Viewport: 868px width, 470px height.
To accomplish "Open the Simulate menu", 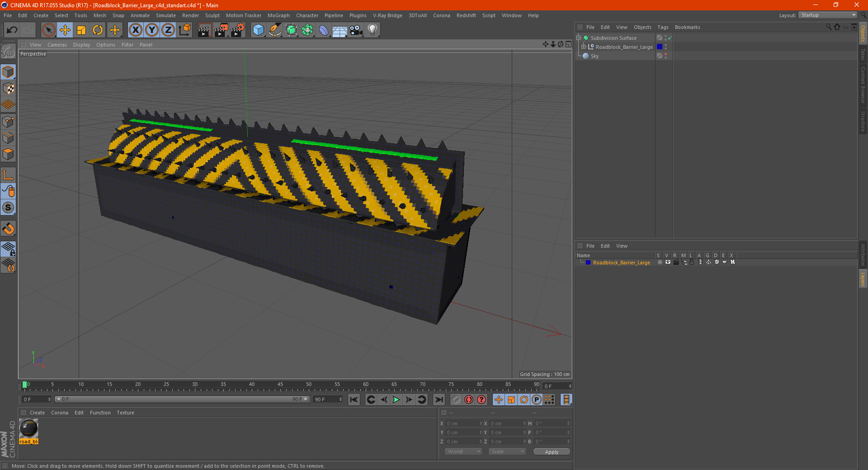I will click(166, 15).
